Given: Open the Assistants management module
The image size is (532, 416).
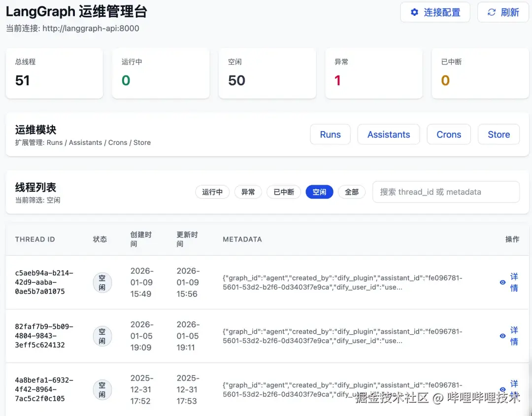Looking at the screenshot, I should coord(388,134).
